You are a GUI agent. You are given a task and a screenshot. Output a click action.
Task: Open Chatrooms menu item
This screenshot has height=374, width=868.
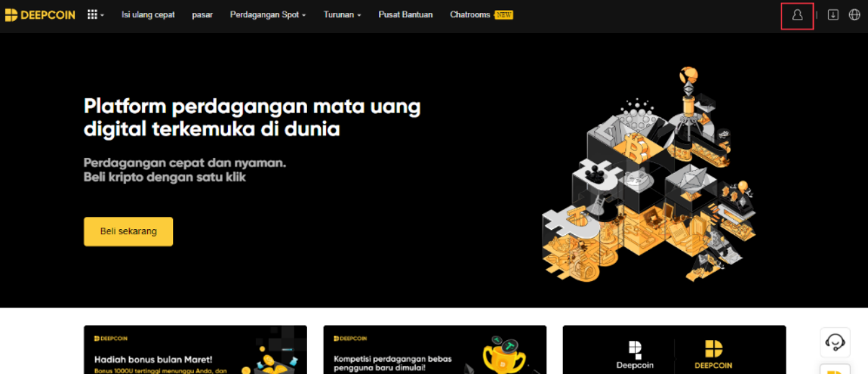470,15
